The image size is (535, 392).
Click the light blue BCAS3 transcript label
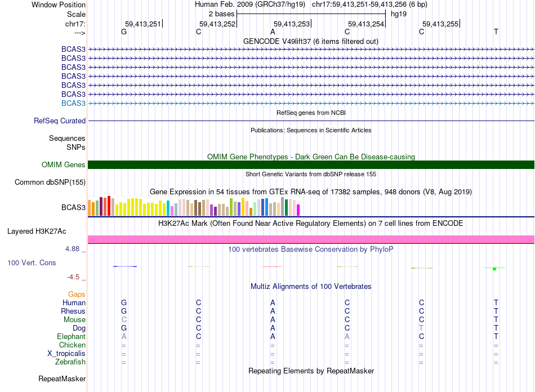click(73, 104)
